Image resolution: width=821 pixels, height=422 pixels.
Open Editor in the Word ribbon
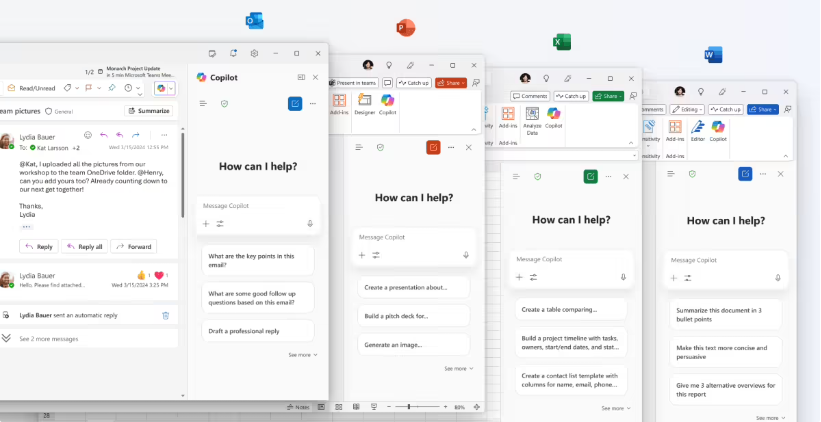pos(697,131)
